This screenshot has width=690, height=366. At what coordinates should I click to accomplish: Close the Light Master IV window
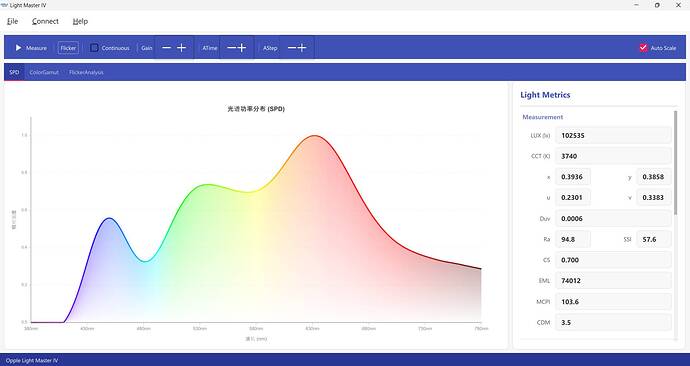coord(678,5)
